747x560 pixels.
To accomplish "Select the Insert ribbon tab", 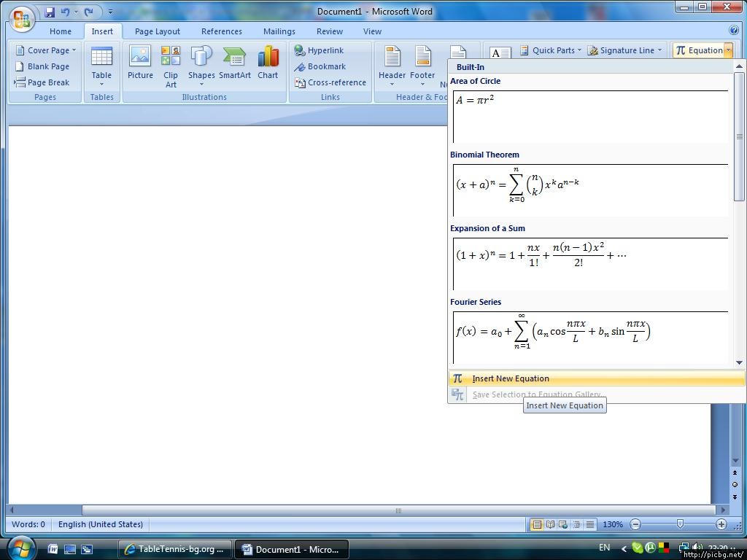I will (x=102, y=31).
